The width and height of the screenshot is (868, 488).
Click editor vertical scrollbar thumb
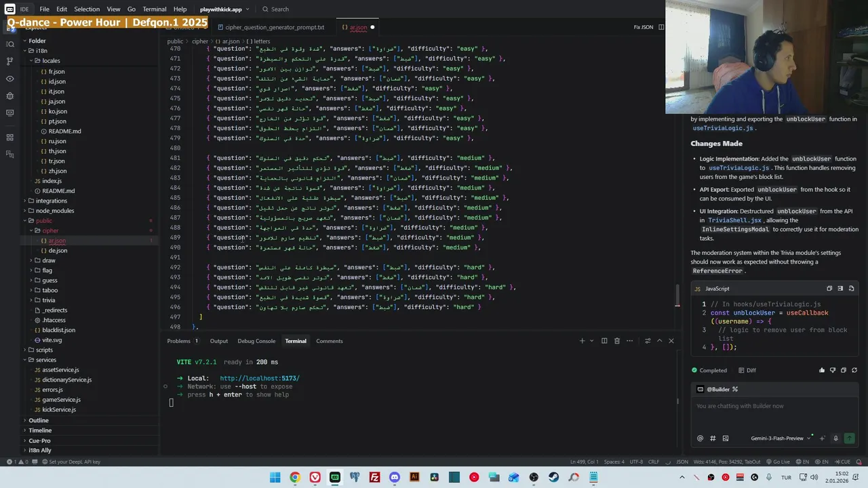(x=677, y=296)
